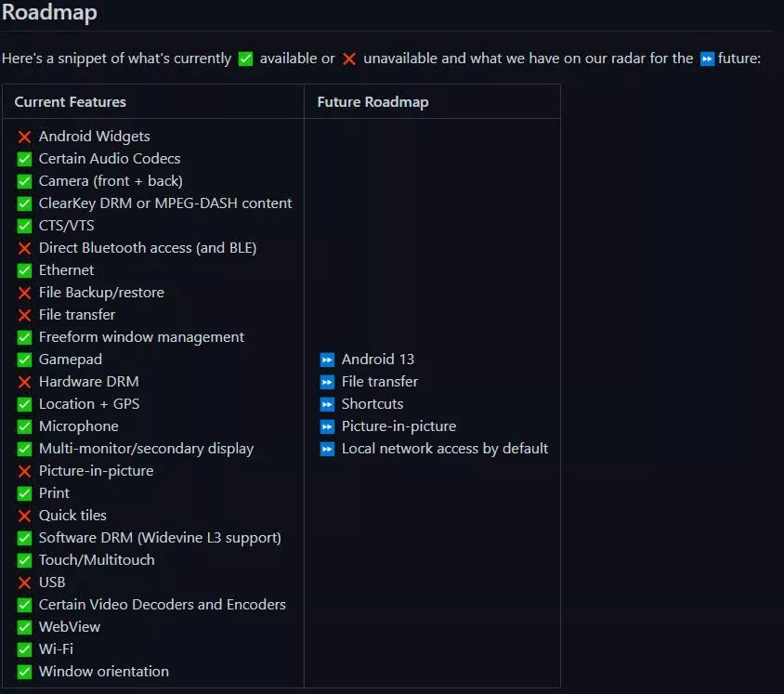Click the Multi-monitor/secondary display feature text
The width and height of the screenshot is (784, 694).
point(146,449)
